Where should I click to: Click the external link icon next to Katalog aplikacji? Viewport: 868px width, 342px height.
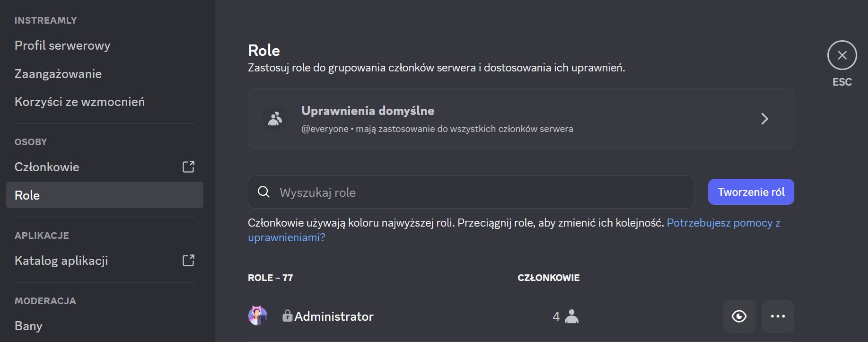[189, 260]
